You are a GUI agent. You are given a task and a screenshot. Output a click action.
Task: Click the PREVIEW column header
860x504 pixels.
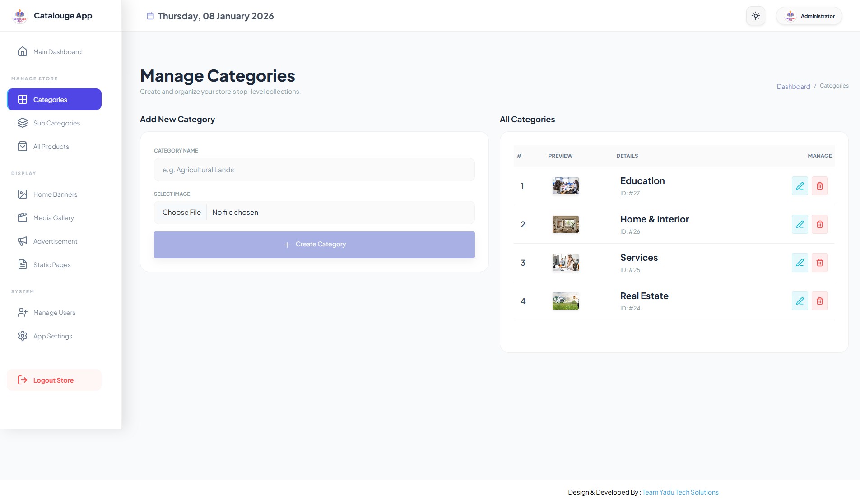560,156
